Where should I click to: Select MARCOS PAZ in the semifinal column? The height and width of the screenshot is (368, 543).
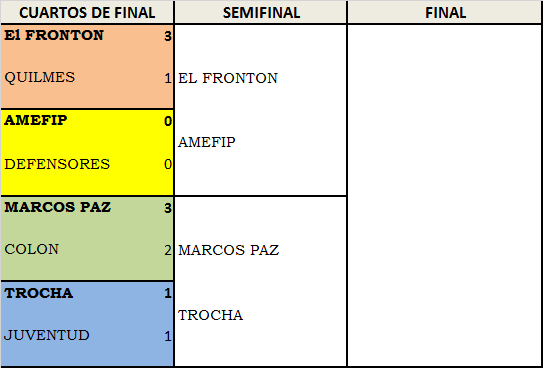229,250
